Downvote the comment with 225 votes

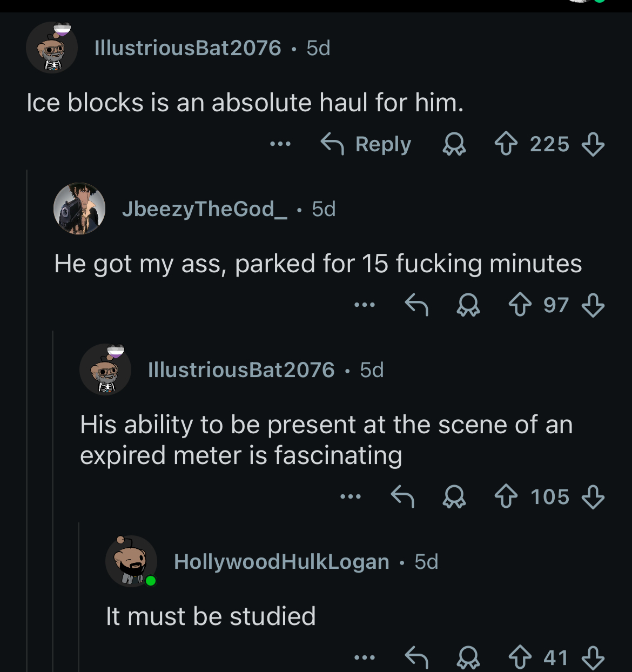point(593,144)
